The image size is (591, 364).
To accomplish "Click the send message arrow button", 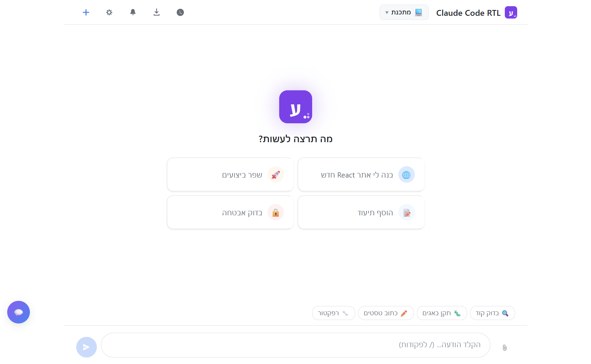I will [87, 347].
